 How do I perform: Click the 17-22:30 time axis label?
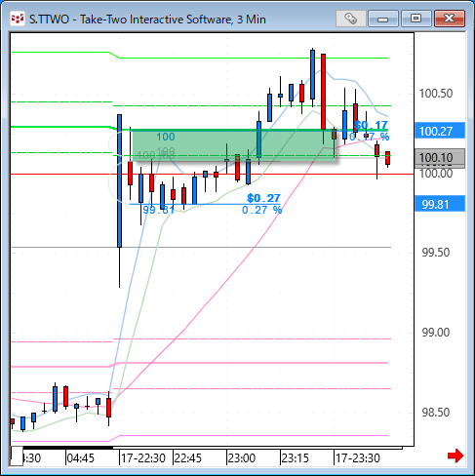click(x=143, y=458)
